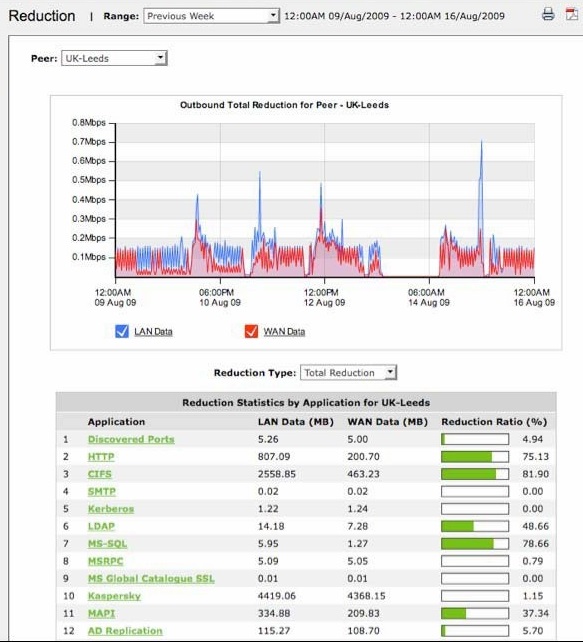The image size is (583, 642).
Task: Click the AD Replication link
Action: [125, 631]
